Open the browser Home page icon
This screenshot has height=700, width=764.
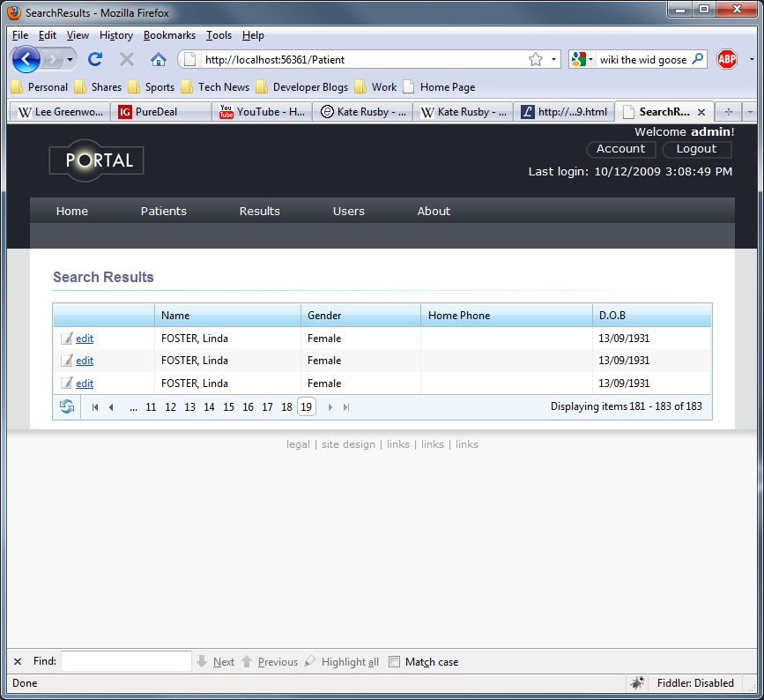pyautogui.click(x=158, y=59)
